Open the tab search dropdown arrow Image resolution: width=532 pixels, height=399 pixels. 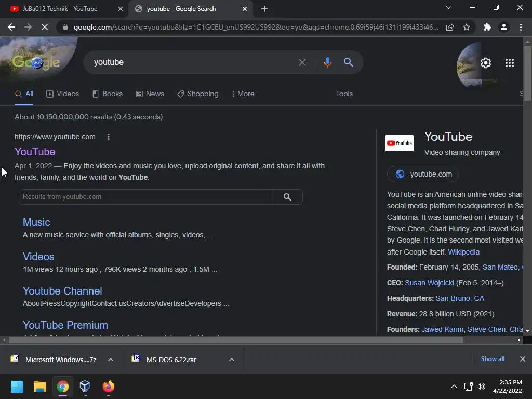coord(448,7)
